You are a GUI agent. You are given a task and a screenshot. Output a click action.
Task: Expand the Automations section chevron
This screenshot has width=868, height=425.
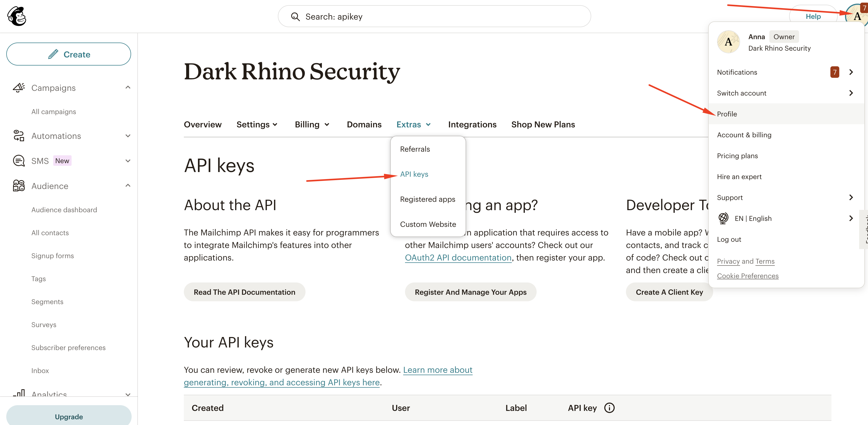(x=128, y=136)
